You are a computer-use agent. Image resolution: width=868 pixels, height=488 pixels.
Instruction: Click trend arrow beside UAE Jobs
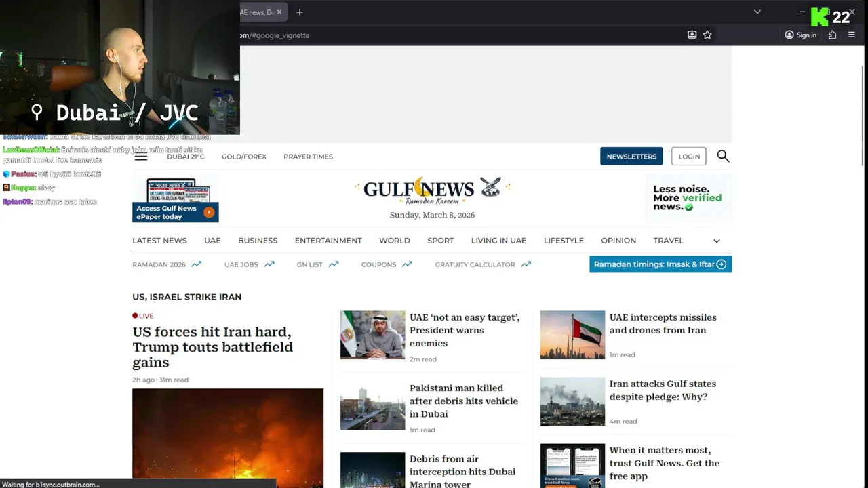point(269,264)
